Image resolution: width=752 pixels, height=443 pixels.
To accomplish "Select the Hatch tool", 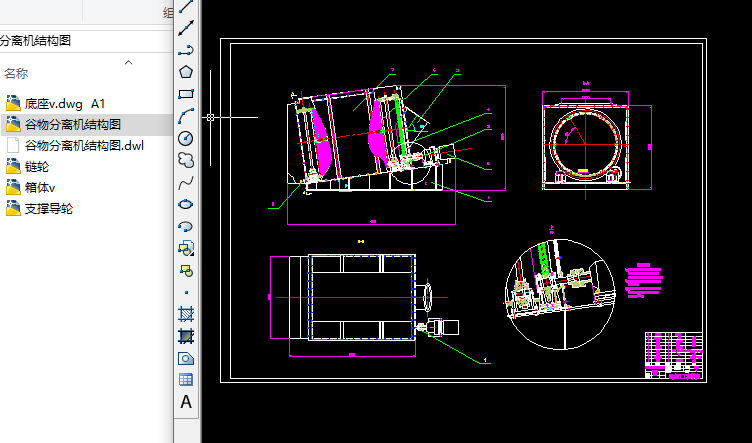I will click(186, 314).
